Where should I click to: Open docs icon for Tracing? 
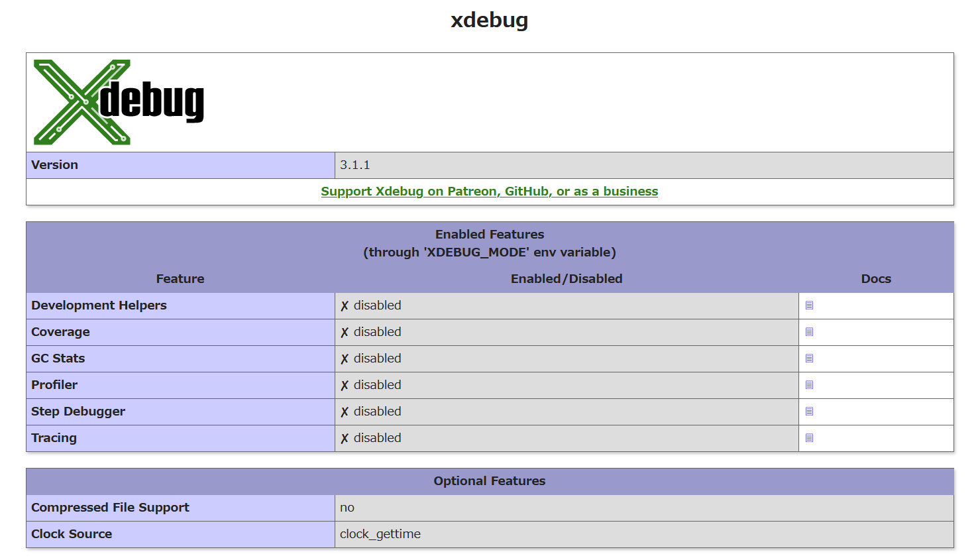tap(809, 438)
